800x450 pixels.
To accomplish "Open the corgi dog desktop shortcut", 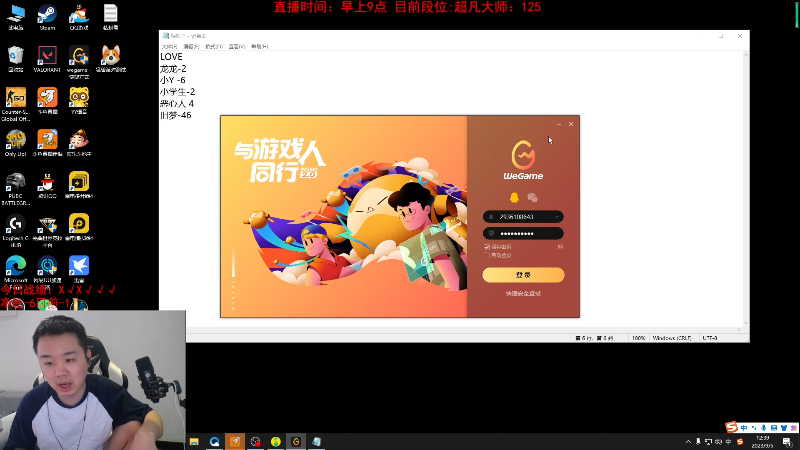I will tap(111, 59).
